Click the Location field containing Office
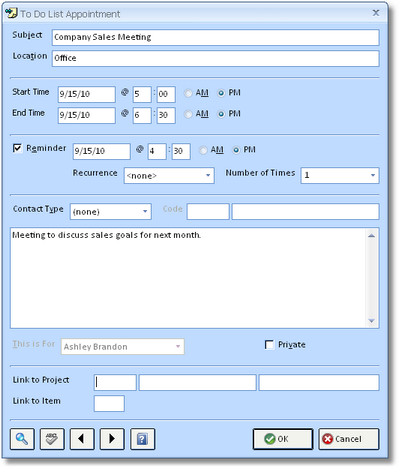 point(215,58)
